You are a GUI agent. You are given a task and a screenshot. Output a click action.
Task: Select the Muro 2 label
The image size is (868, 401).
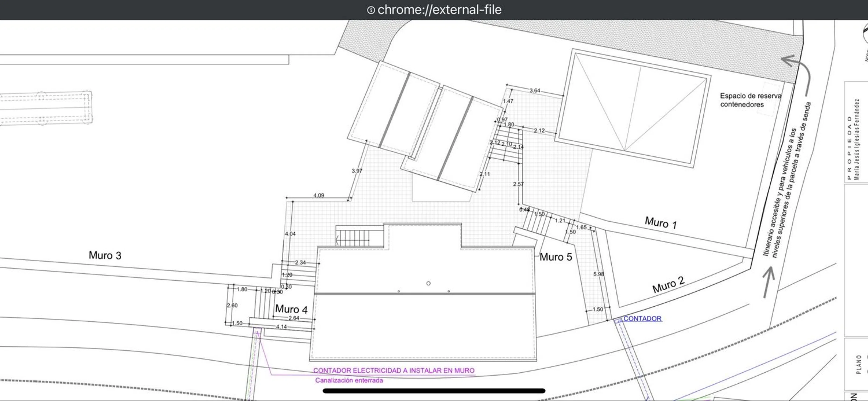click(669, 285)
